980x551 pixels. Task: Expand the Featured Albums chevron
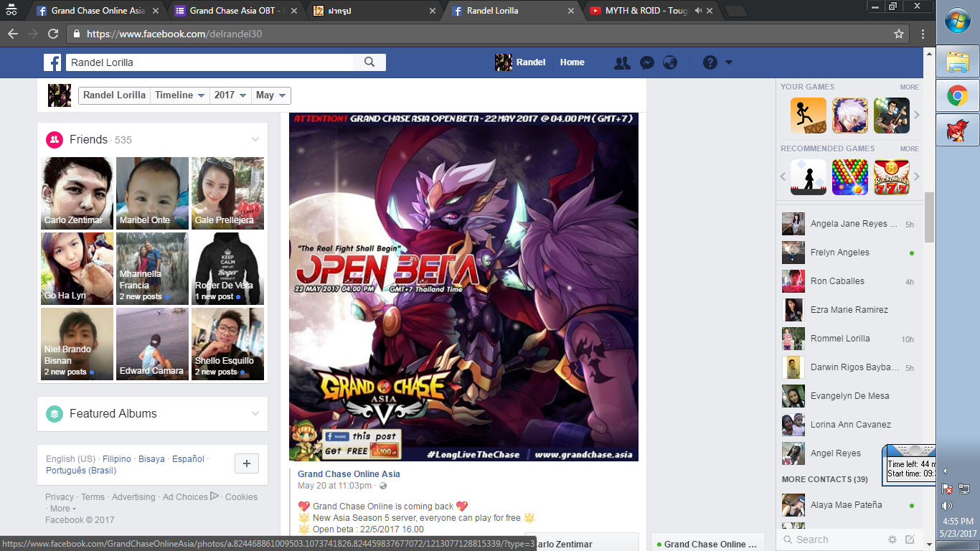pyautogui.click(x=255, y=413)
